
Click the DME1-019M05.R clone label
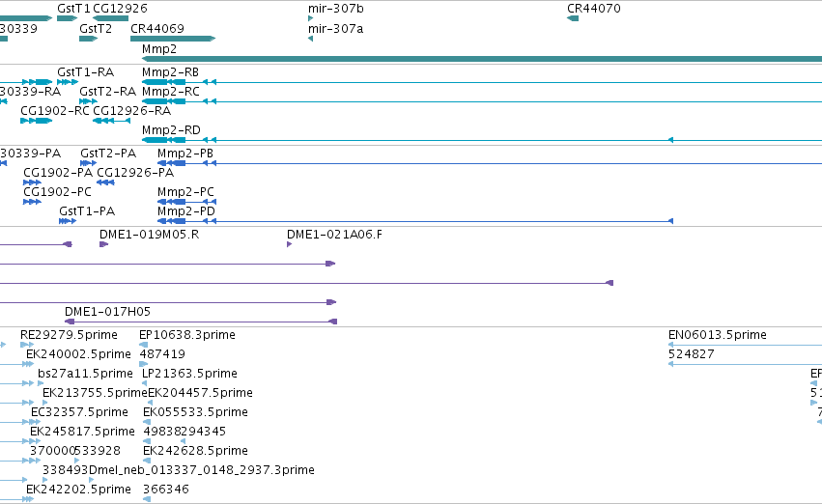point(150,235)
